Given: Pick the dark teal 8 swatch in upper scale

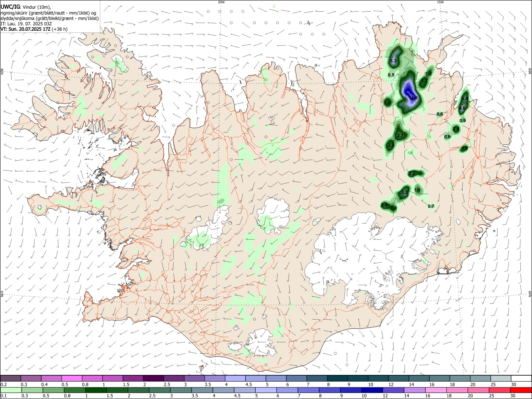Looking at the screenshot, I should [x=337, y=379].
